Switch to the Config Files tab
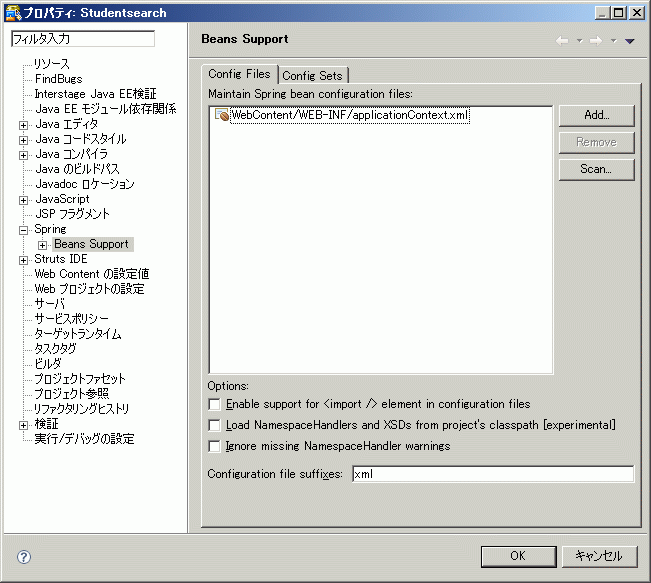The image size is (651, 583). point(239,74)
